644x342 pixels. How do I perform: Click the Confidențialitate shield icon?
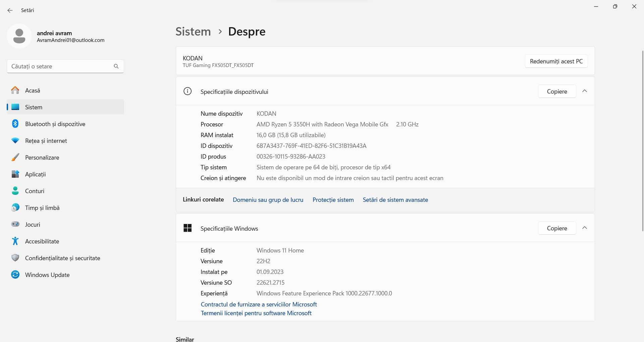15,258
